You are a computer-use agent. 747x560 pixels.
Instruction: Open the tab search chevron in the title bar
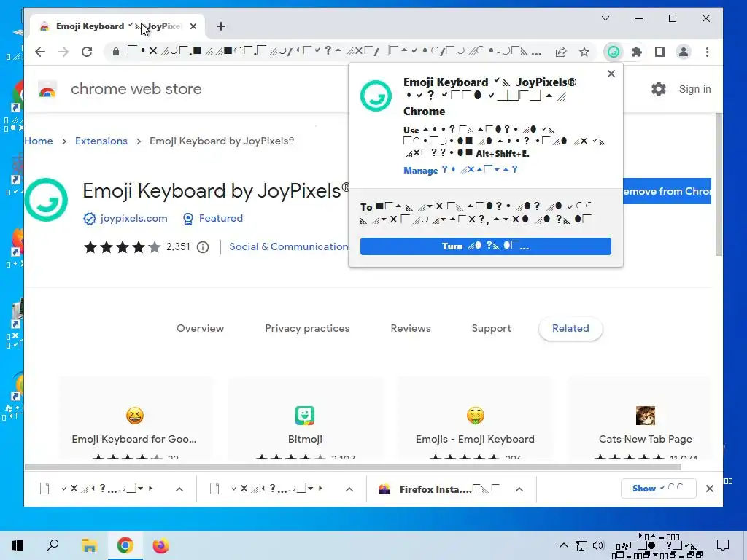coord(605,18)
